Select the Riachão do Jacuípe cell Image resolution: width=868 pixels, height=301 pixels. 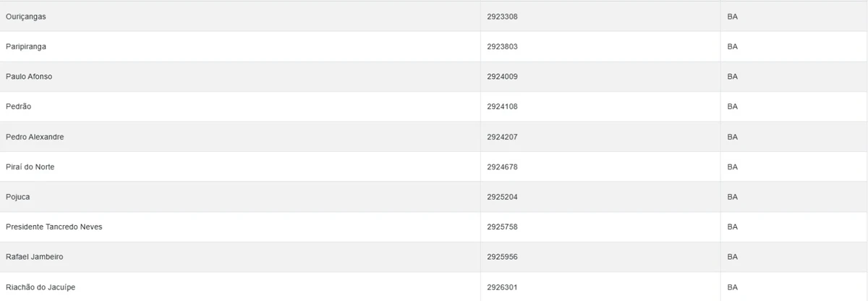pyautogui.click(x=40, y=287)
